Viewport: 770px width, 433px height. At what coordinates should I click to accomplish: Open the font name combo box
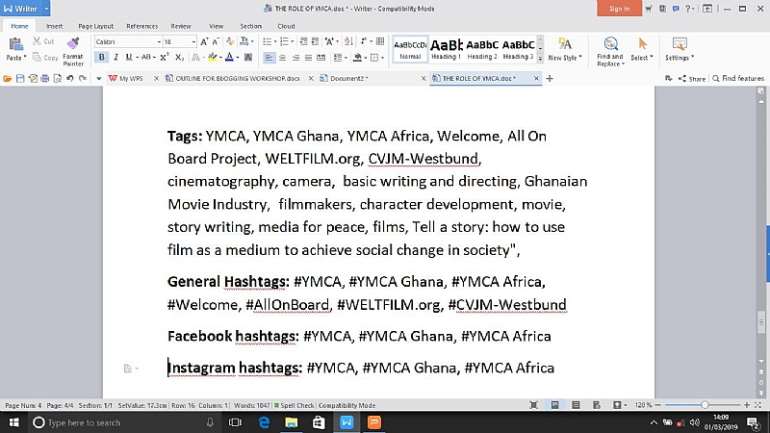pyautogui.click(x=128, y=42)
